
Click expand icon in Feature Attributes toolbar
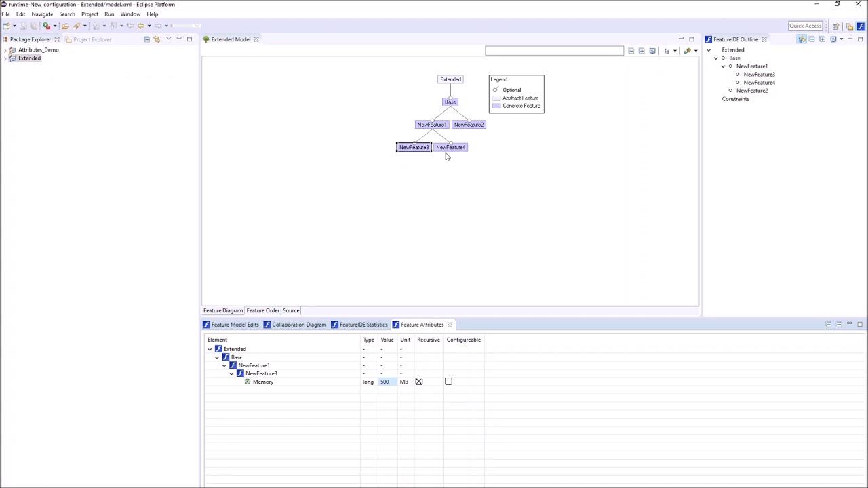tap(829, 325)
